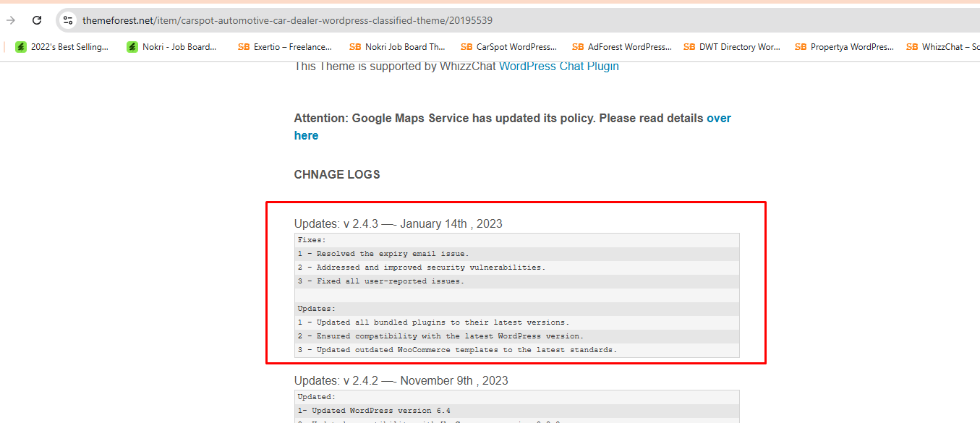The image size is (980, 423).
Task: Click the CHNAGE LOGS heading
Action: click(337, 174)
